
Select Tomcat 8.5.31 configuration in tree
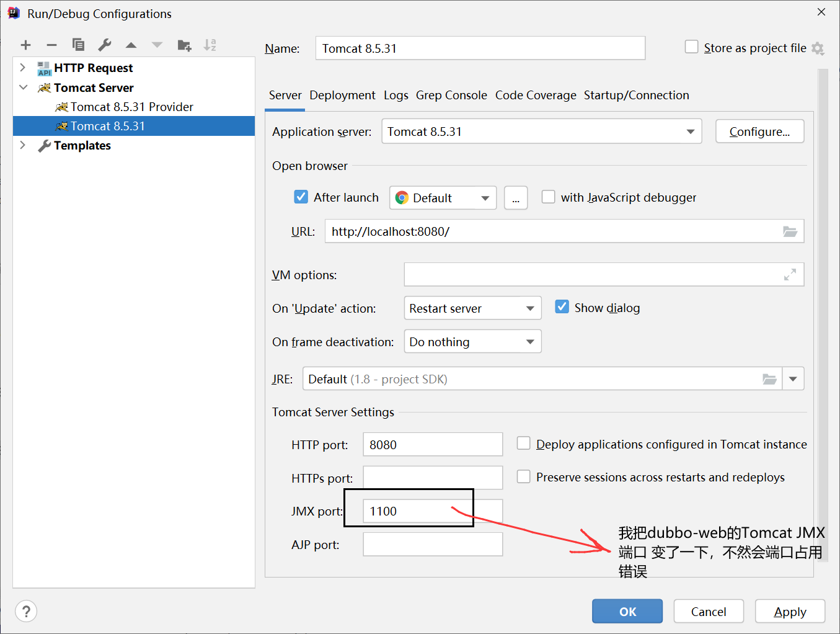tap(134, 126)
